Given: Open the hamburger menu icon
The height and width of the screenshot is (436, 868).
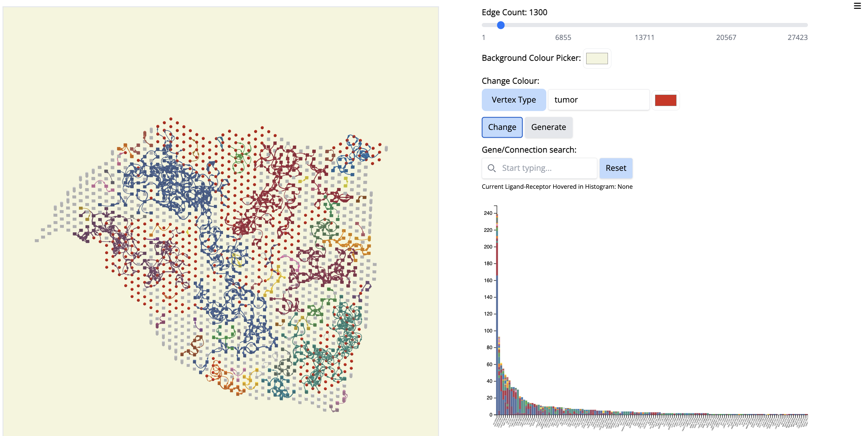Looking at the screenshot, I should (857, 6).
